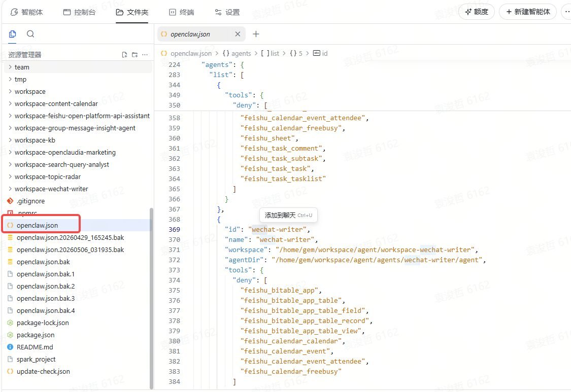Screen dimensions: 571x392
Task: Open the explorer files icon
Action: pos(12,34)
